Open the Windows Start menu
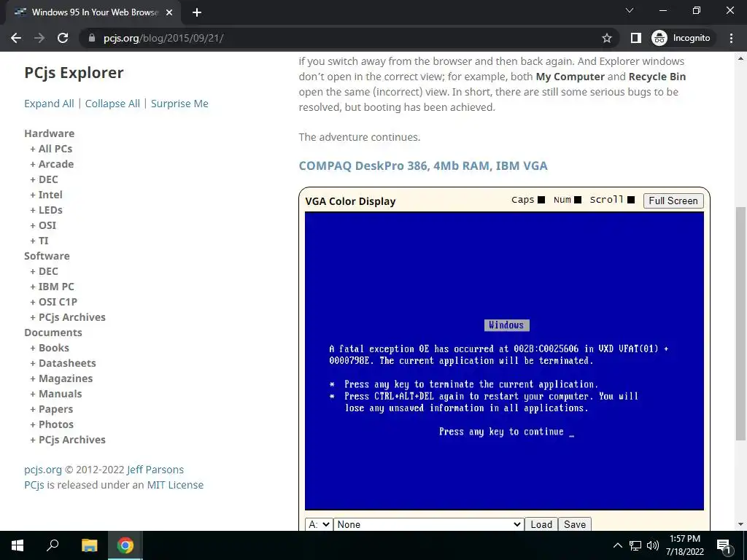This screenshot has width=747, height=560. (x=18, y=545)
